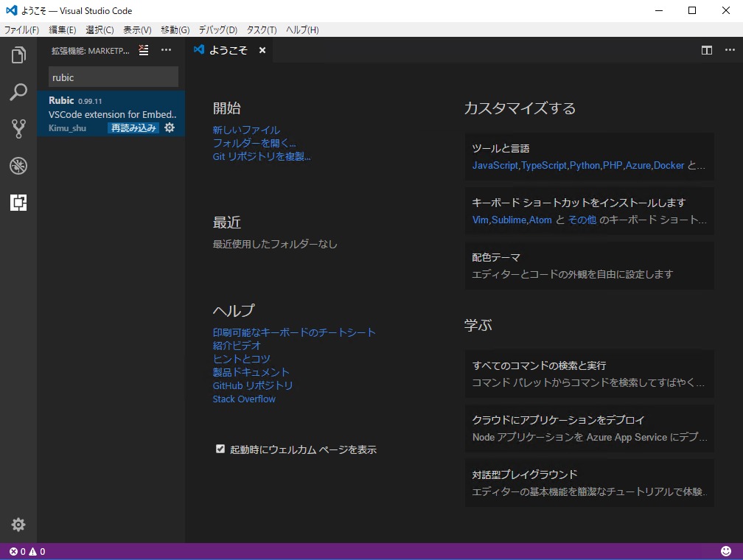Click the その他 keymaps link
The width and height of the screenshot is (743, 560).
pos(582,220)
